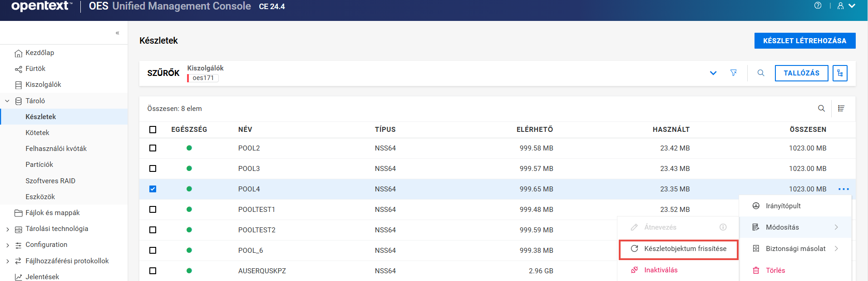Check the POOLTEST1 row checkbox
The image size is (868, 281).
(153, 210)
